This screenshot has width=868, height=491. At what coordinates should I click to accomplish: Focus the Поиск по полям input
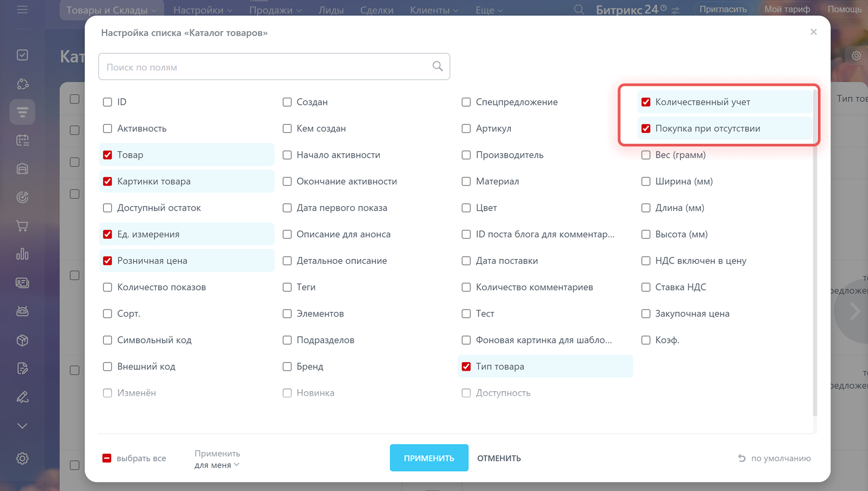[267, 67]
